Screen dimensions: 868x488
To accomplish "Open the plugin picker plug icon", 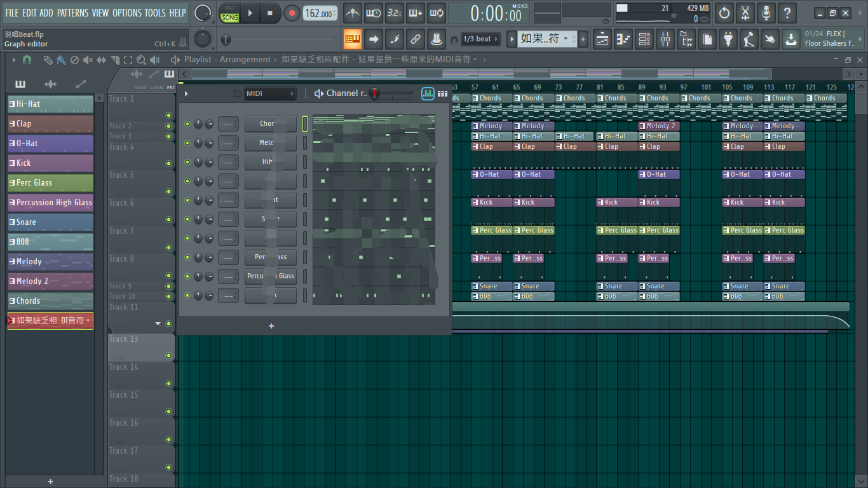I will coord(728,39).
